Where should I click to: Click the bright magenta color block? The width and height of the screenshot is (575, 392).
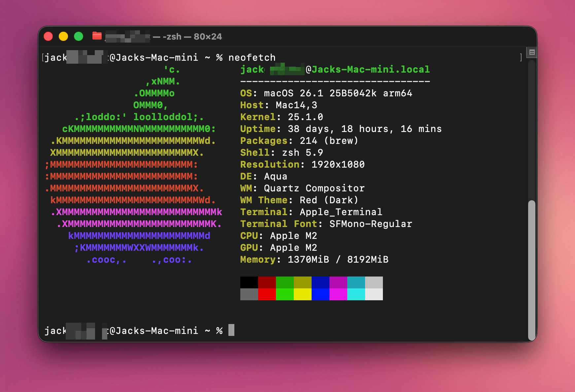pos(338,294)
